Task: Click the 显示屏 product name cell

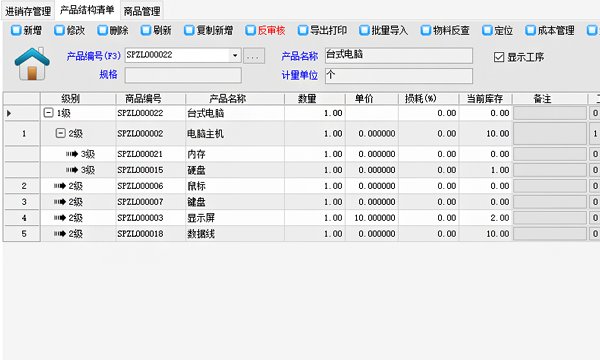Action: [x=235, y=218]
